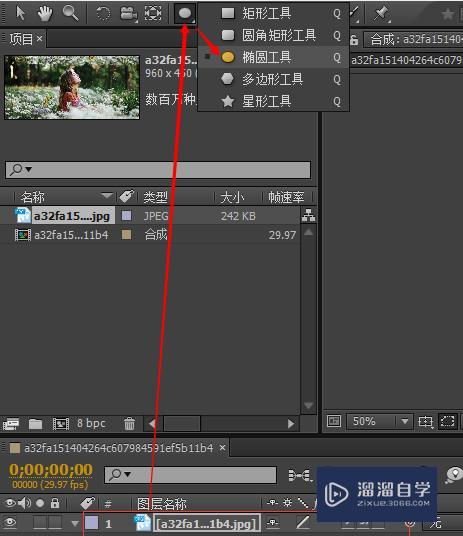Create a new composition icon
463x536 pixels.
[x=61, y=424]
